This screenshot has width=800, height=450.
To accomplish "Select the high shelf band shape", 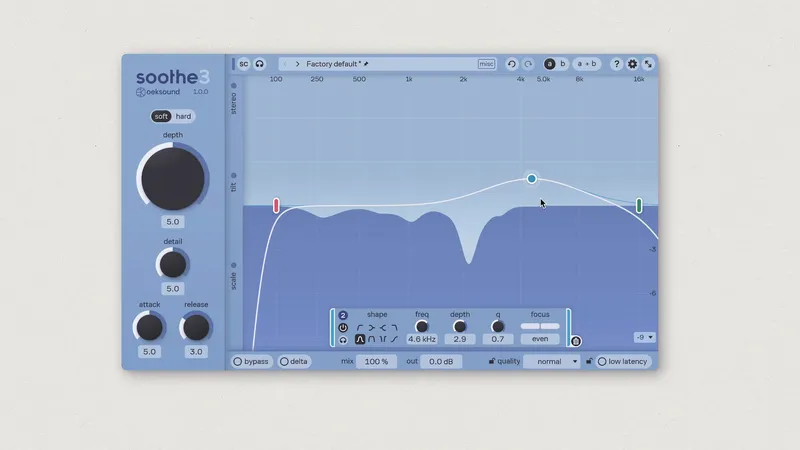I will tap(383, 328).
